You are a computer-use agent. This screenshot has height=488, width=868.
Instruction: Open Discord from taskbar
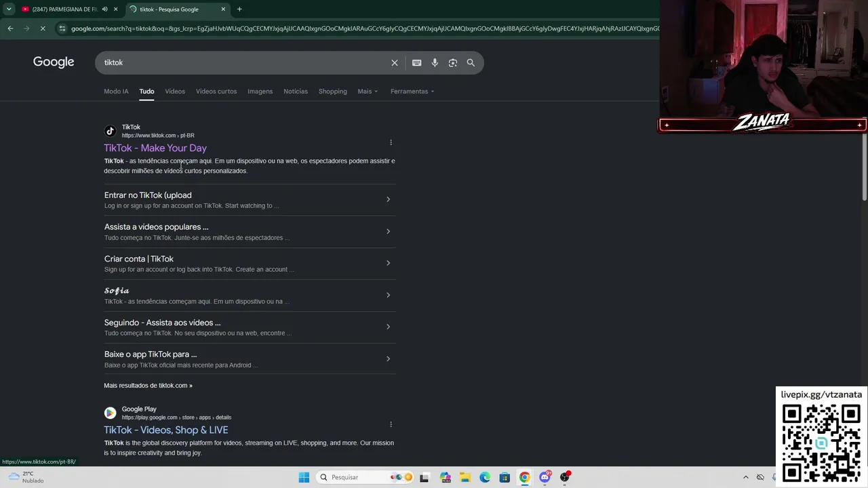pos(545,477)
